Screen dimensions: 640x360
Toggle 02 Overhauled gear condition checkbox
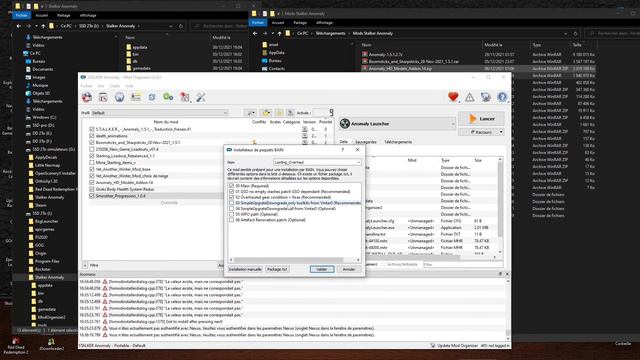[x=231, y=197]
